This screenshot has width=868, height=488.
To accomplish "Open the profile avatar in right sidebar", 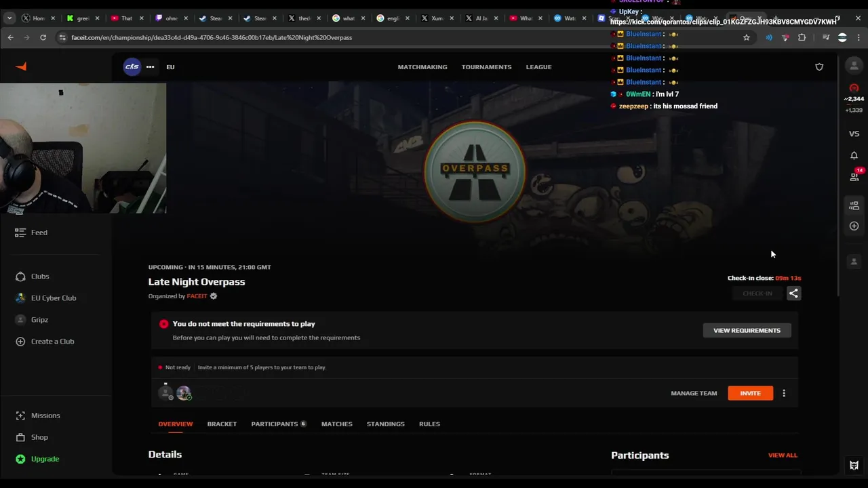I will pyautogui.click(x=854, y=66).
